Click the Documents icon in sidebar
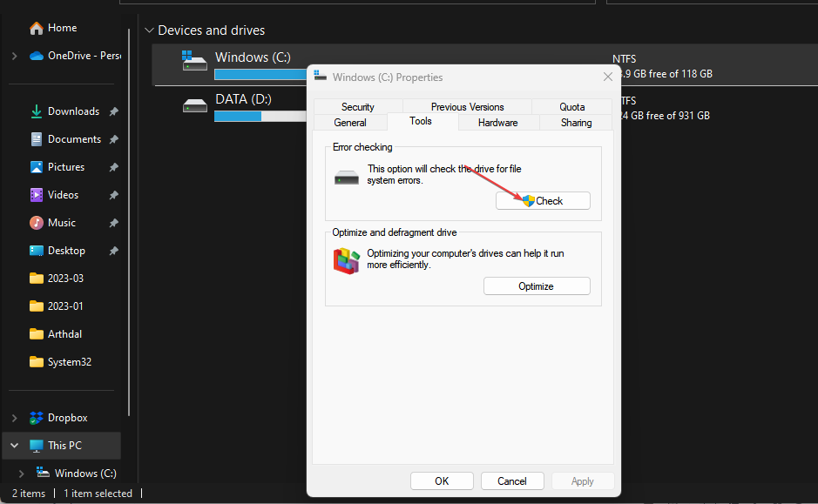Image resolution: width=818 pixels, height=504 pixels. pos(36,139)
